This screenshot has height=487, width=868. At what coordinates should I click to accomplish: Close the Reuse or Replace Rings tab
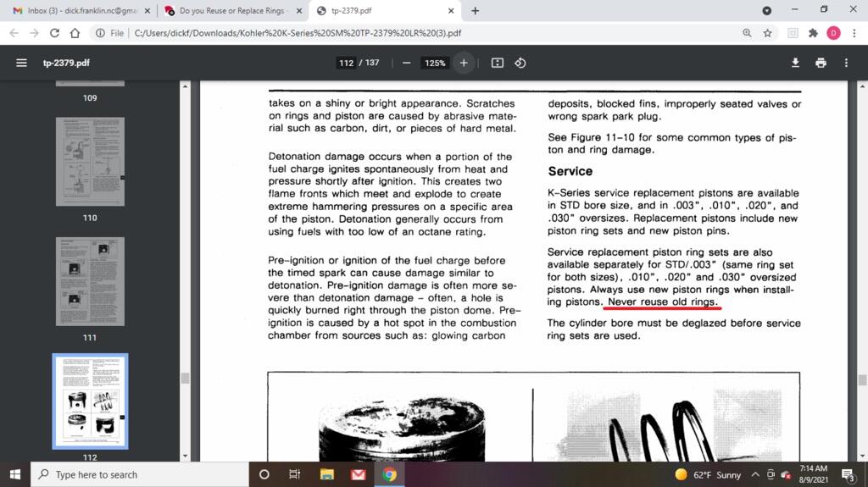pyautogui.click(x=299, y=10)
